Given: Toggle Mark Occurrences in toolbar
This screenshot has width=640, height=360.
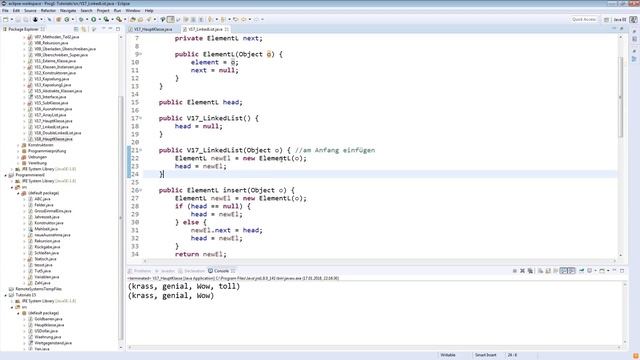Looking at the screenshot, I should pyautogui.click(x=170, y=19).
